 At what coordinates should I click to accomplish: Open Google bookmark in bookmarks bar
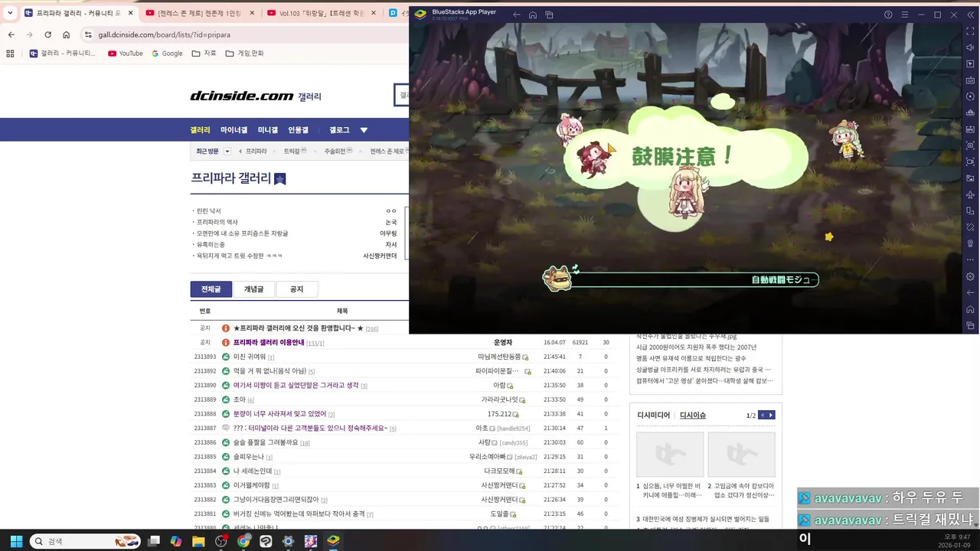point(167,54)
